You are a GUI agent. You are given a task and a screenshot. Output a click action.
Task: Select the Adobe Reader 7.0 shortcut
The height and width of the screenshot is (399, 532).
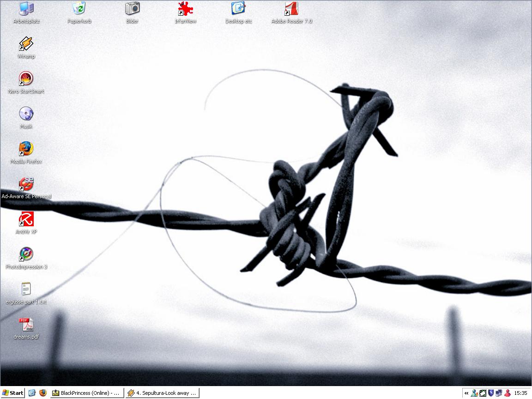(291, 9)
